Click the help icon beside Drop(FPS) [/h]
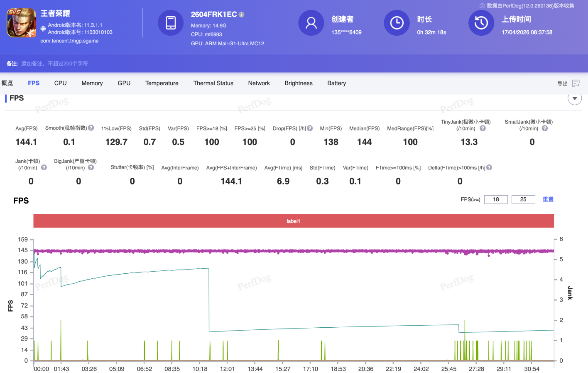Viewport: 588px width, 373px height. point(310,128)
